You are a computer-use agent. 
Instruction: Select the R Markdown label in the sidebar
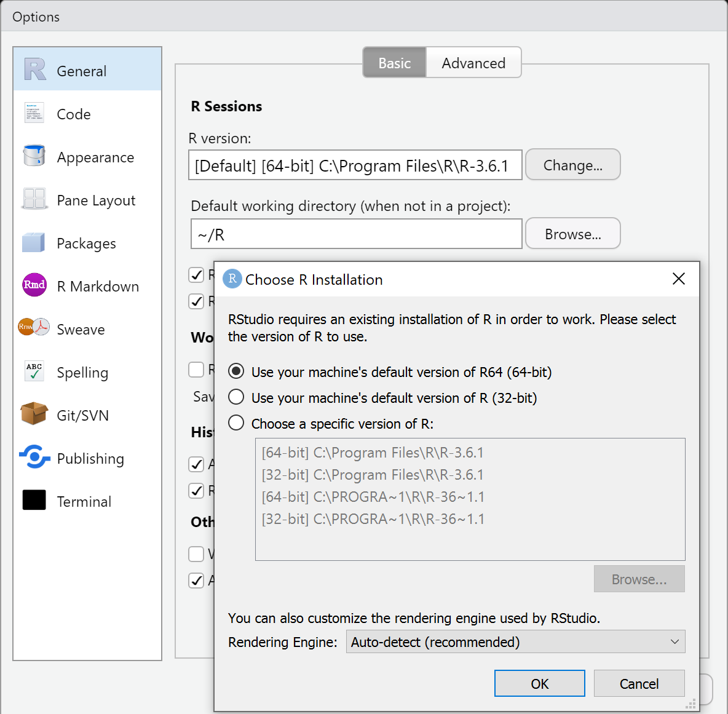[98, 287]
